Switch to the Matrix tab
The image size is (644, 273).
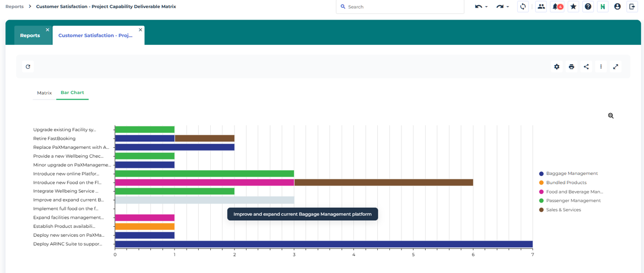[x=44, y=93]
